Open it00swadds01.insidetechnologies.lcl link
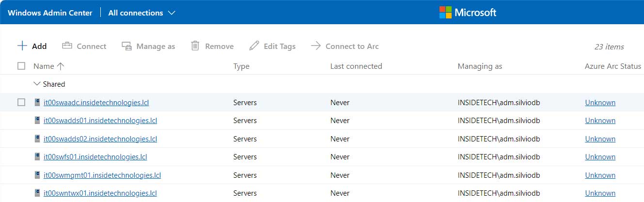The image size is (644, 202). 100,120
